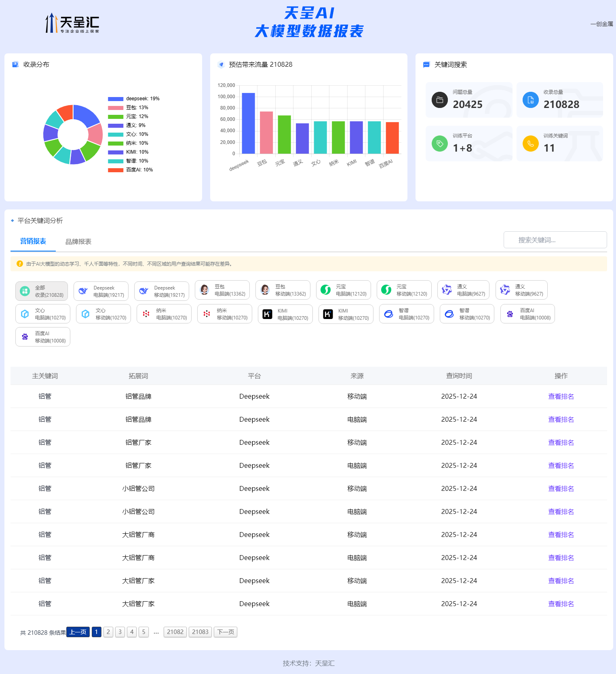
Task: Click the deepseek bar in traffic chart
Action: pos(248,123)
